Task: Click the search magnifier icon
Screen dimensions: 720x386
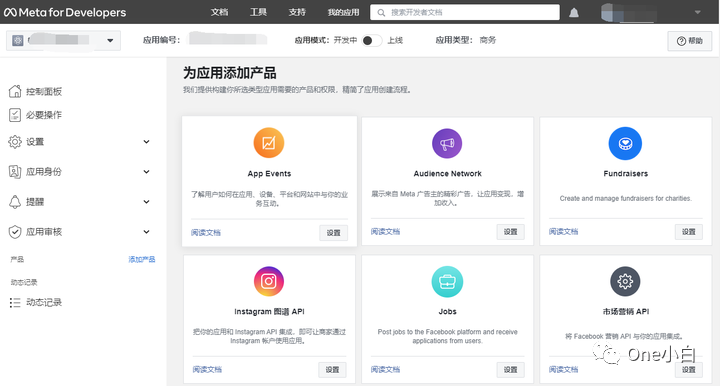Action: pos(381,13)
